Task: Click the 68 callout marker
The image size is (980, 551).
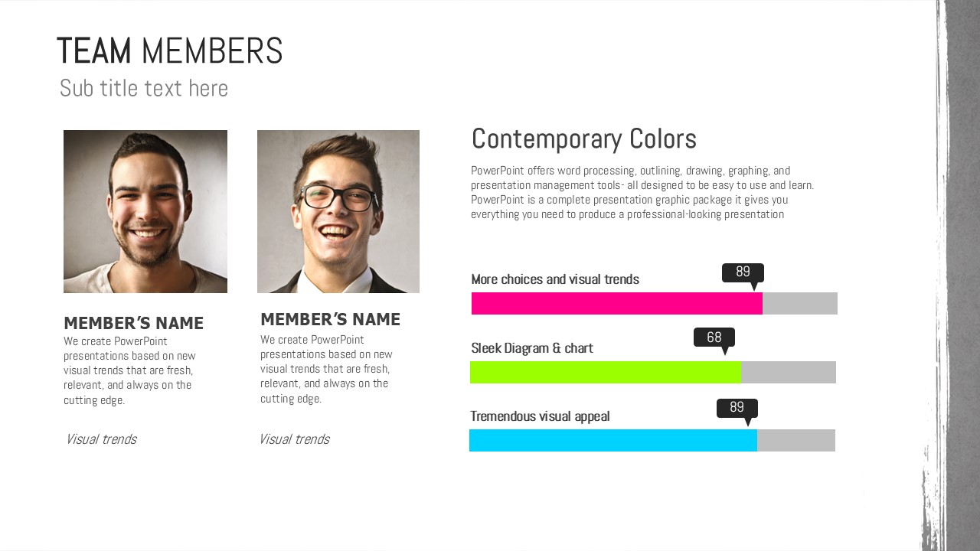Action: 714,338
